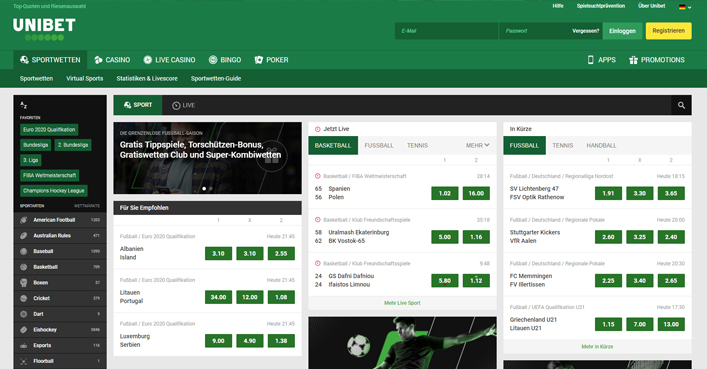Click the second carousel dot on banner

(211, 189)
